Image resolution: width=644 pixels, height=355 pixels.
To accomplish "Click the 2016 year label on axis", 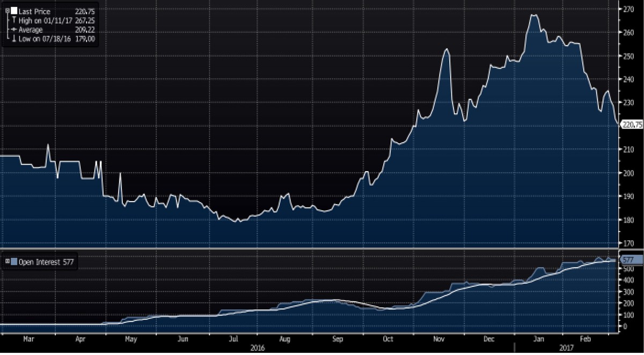I will coord(258,347).
